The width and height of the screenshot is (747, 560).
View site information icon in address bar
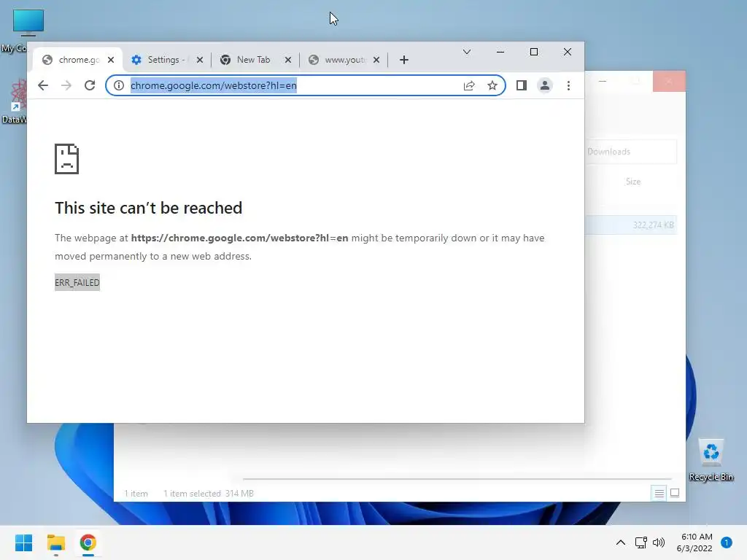point(119,85)
